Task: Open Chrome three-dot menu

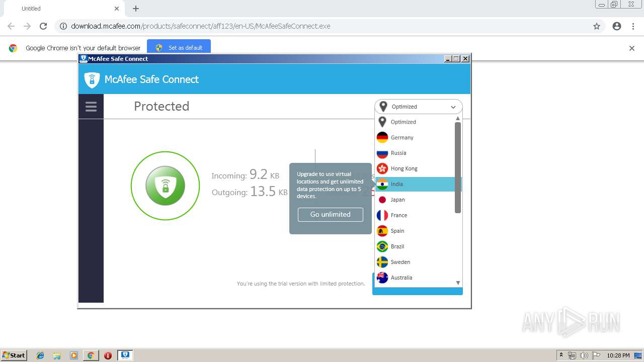Action: point(633,26)
